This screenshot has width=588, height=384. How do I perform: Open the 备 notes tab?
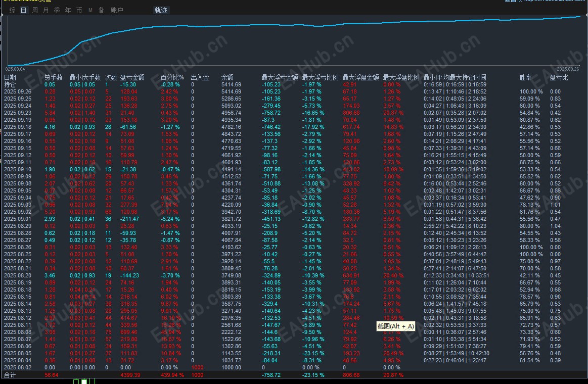[x=101, y=10]
